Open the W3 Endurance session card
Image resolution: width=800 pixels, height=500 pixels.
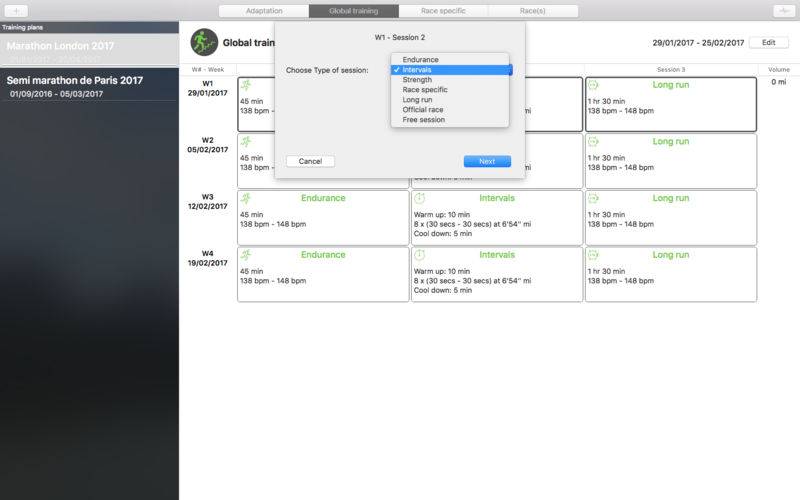point(323,218)
